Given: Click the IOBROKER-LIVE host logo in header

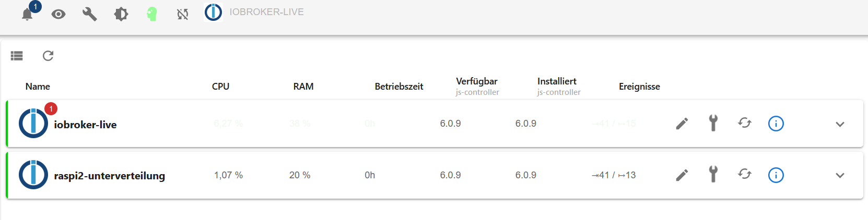Looking at the screenshot, I should (x=213, y=12).
